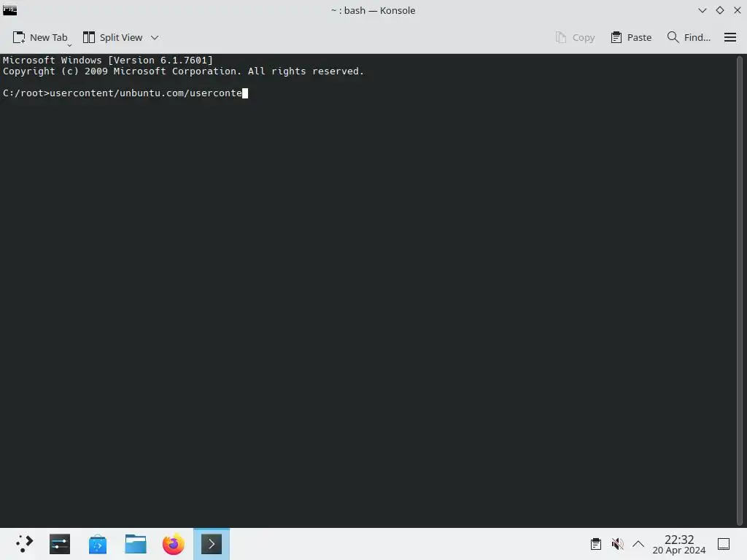Viewport: 747px width, 560px height.
Task: Select the Konsole taskbar entry
Action: click(212, 544)
